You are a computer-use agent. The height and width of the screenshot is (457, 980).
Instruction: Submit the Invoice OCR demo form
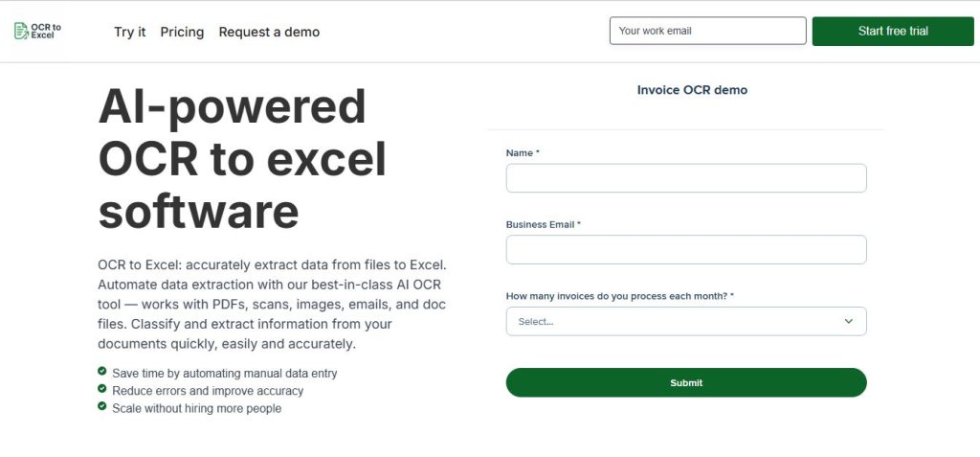[685, 382]
